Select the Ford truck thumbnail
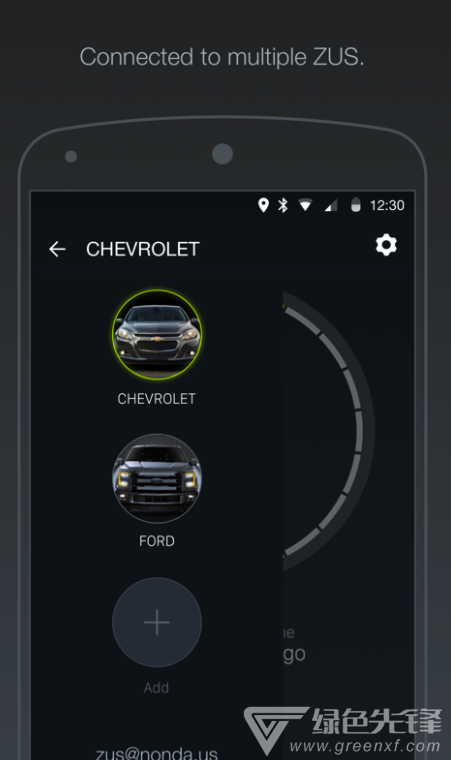451x760 pixels. [157, 478]
